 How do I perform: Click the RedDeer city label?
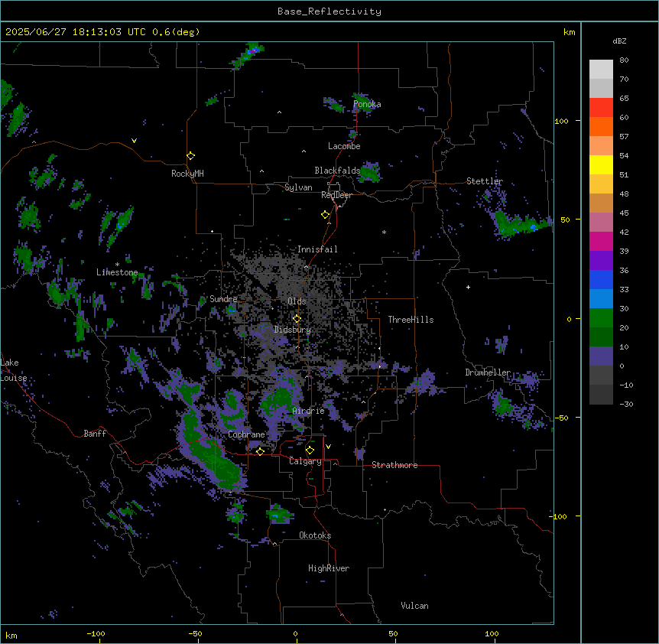tap(336, 195)
